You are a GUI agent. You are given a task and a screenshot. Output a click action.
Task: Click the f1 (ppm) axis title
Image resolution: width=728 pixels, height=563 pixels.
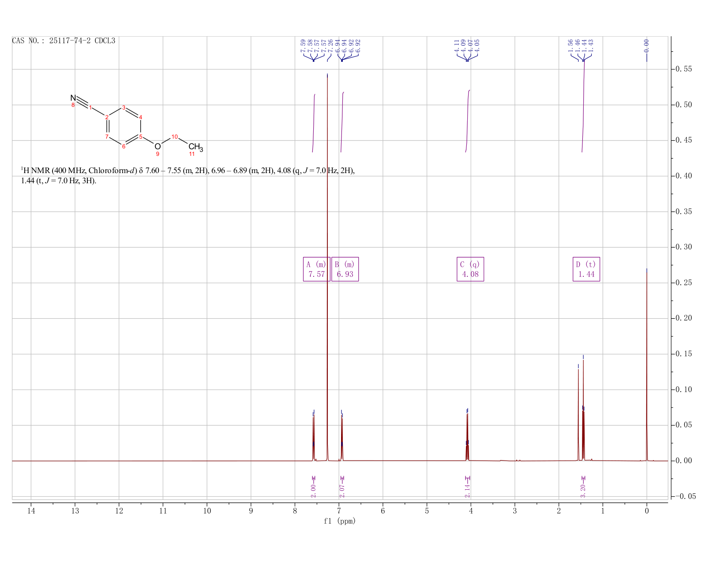coord(340,521)
